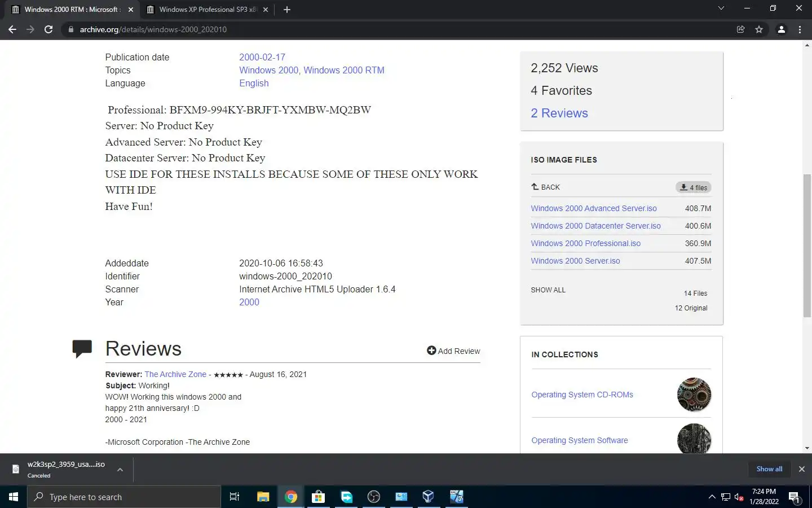Viewport: 812px width, 508px height.
Task: Click the page vertical scrollbar thumb
Action: pyautogui.click(x=807, y=246)
